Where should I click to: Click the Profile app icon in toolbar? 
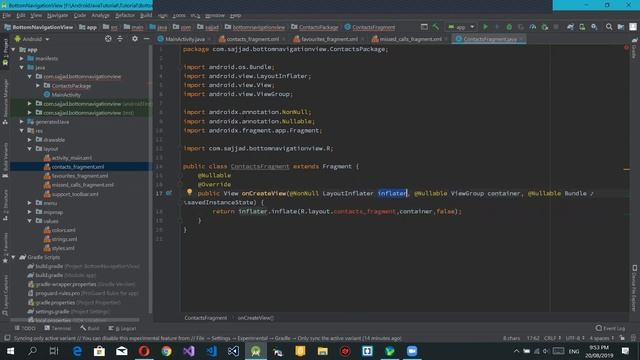(x=533, y=27)
